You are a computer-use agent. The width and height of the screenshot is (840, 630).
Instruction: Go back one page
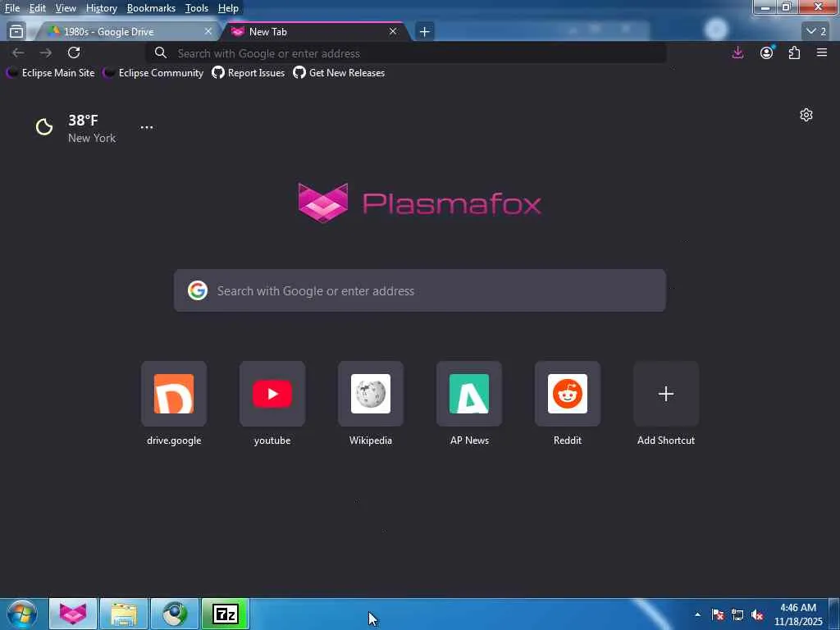point(18,52)
